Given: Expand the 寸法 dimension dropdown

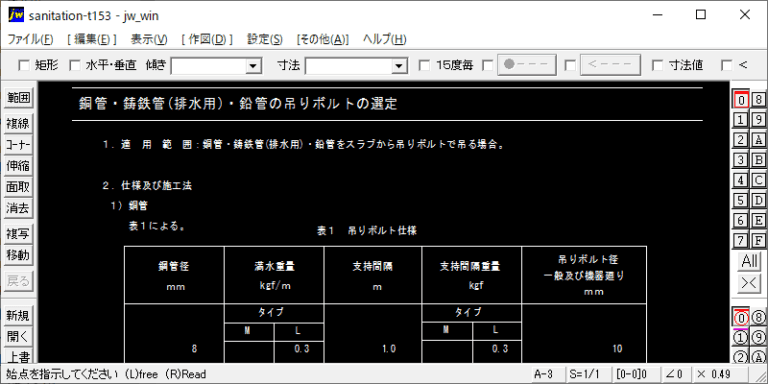Looking at the screenshot, I should [x=400, y=66].
